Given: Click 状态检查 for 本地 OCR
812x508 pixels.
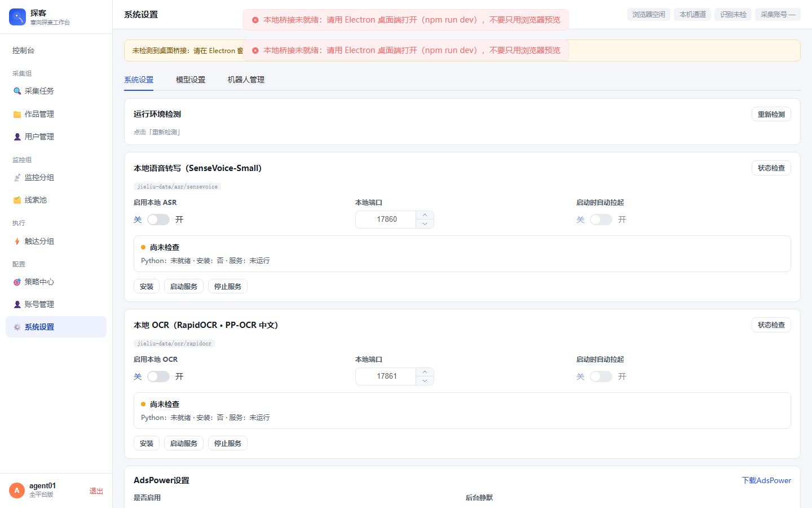Looking at the screenshot, I should click(771, 325).
